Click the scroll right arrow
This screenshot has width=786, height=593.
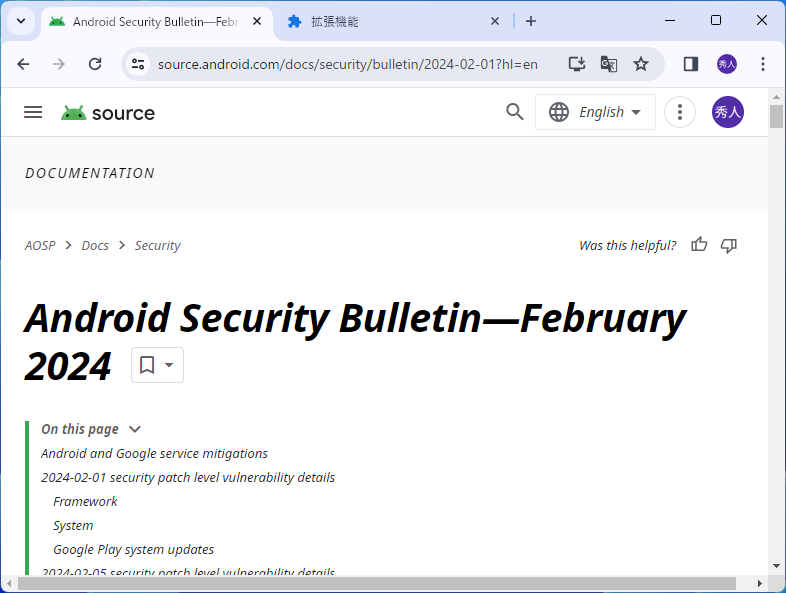pos(759,583)
